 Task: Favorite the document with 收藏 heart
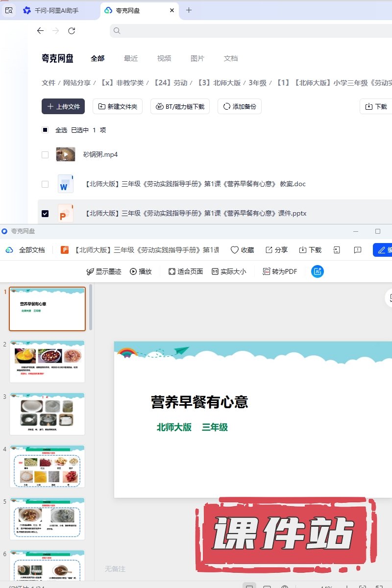[x=242, y=250]
